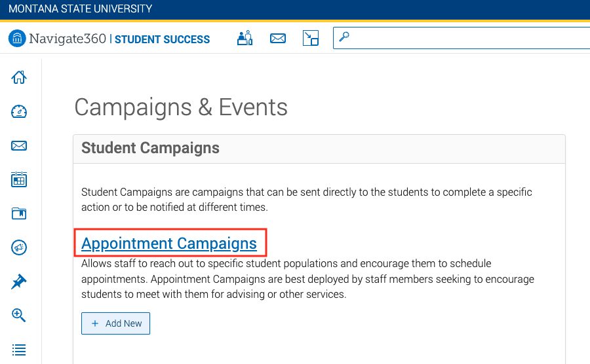The width and height of the screenshot is (590, 364).
Task: Click the Navigate360 building logo
Action: point(17,39)
